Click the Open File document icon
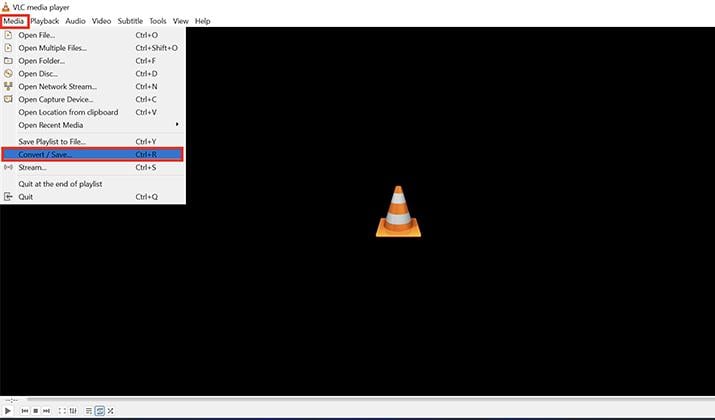This screenshot has width=715, height=420. click(8, 35)
